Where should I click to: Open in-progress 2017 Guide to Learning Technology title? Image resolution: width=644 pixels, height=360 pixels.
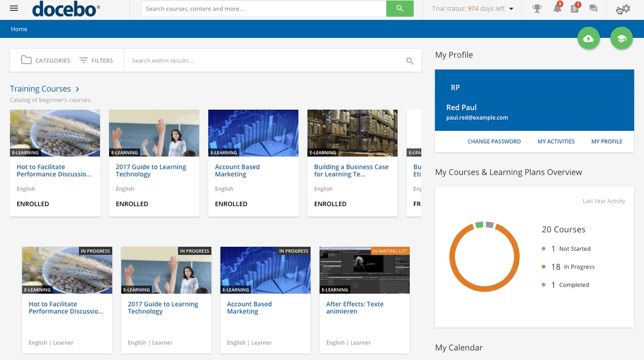[163, 308]
